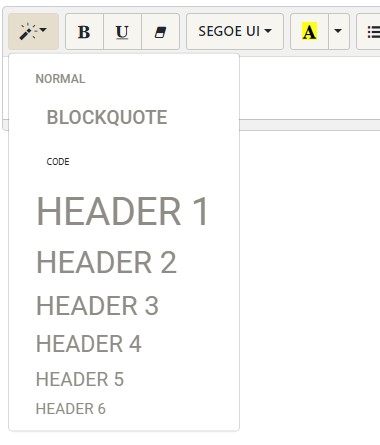Viewport: 380px width, 445px height.
Task: Toggle bold formatting
Action: [84, 32]
